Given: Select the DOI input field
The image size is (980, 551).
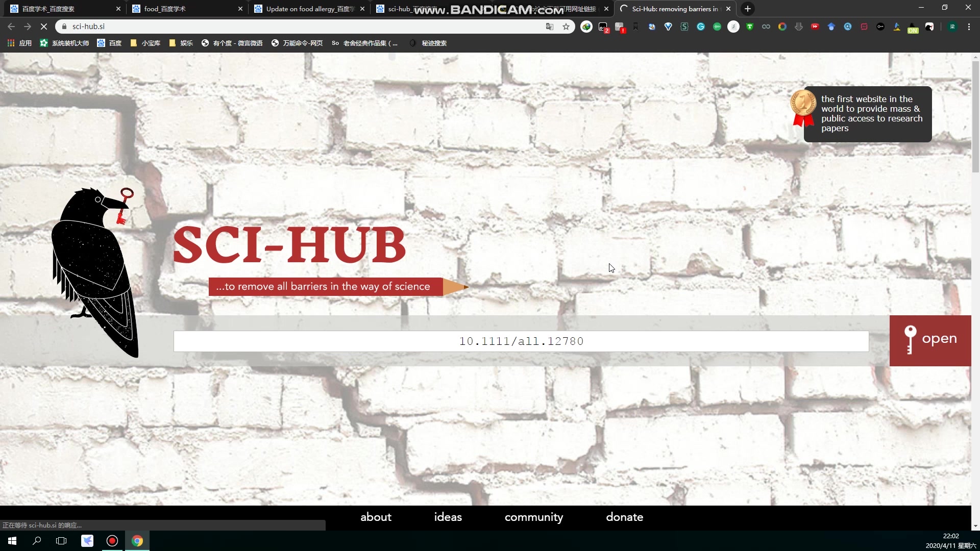Looking at the screenshot, I should pos(521,341).
